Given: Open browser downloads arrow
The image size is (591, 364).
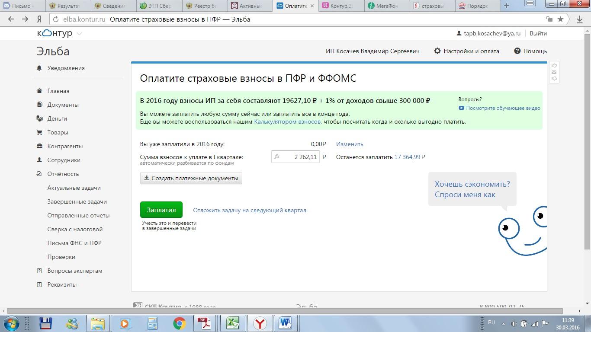Looking at the screenshot, I should 580,19.
